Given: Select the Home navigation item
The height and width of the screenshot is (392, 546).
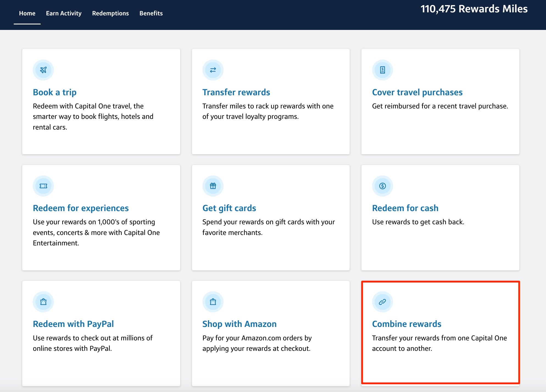Looking at the screenshot, I should coord(27,13).
